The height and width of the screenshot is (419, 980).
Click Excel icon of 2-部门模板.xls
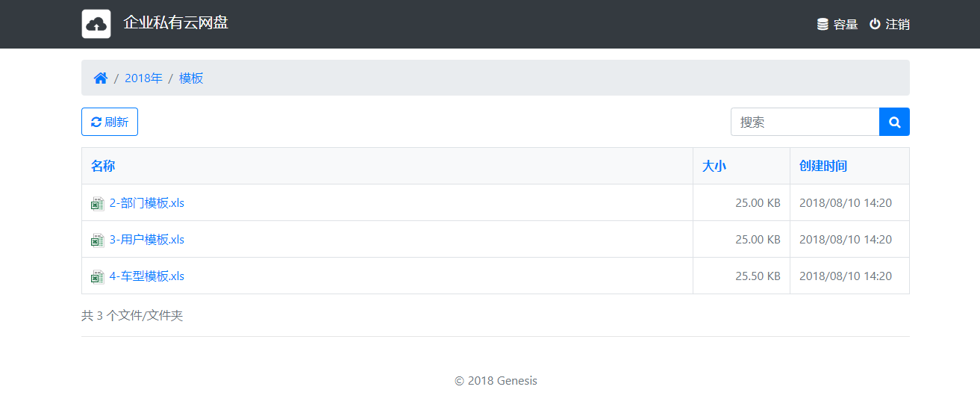point(97,203)
